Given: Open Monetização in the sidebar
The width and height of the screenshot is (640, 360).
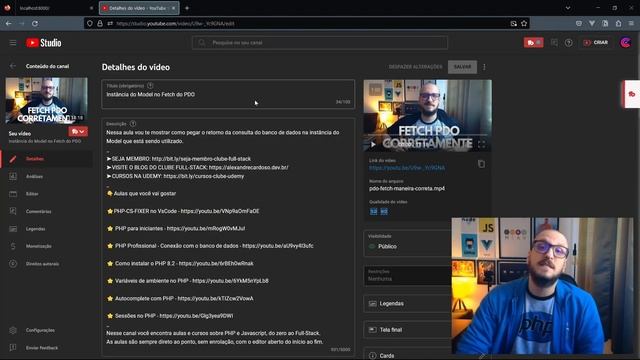Looking at the screenshot, I should (47, 246).
